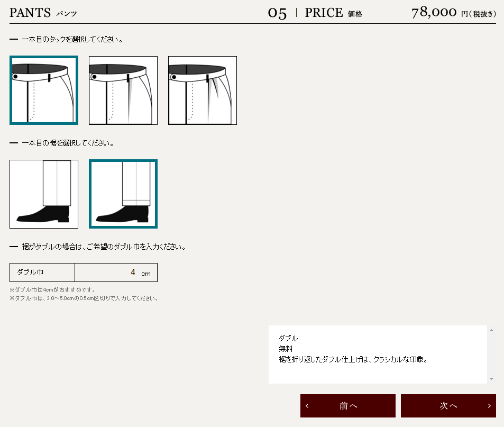Select the plain single hem option

[x=44, y=194]
